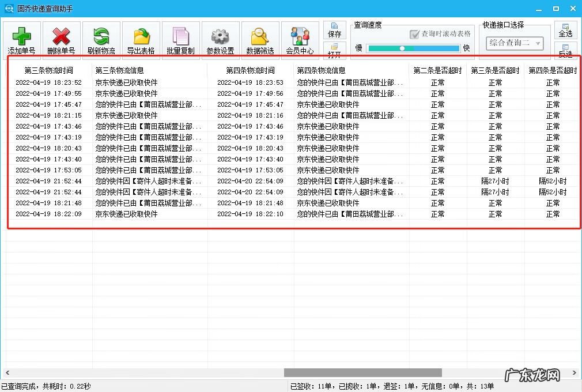This screenshot has width=582, height=392.
Task: Open 导出表格 to export the table
Action: click(x=141, y=39)
